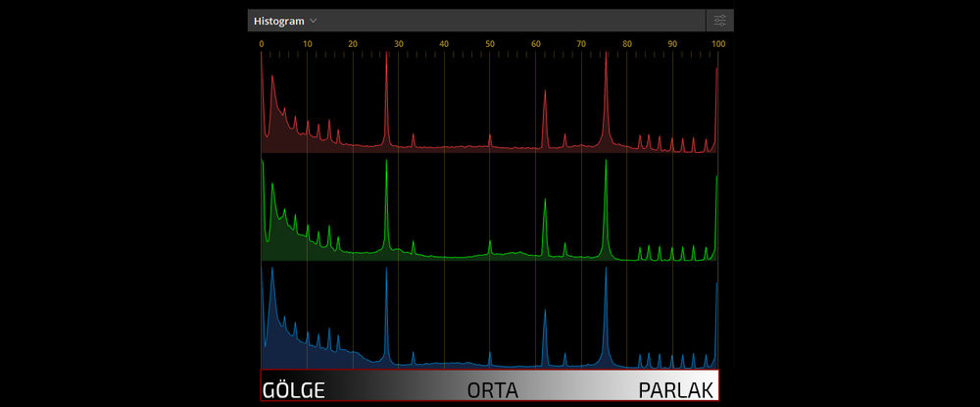Image resolution: width=980 pixels, height=407 pixels.
Task: Click the ORTA label on gradient bar
Action: (x=493, y=390)
